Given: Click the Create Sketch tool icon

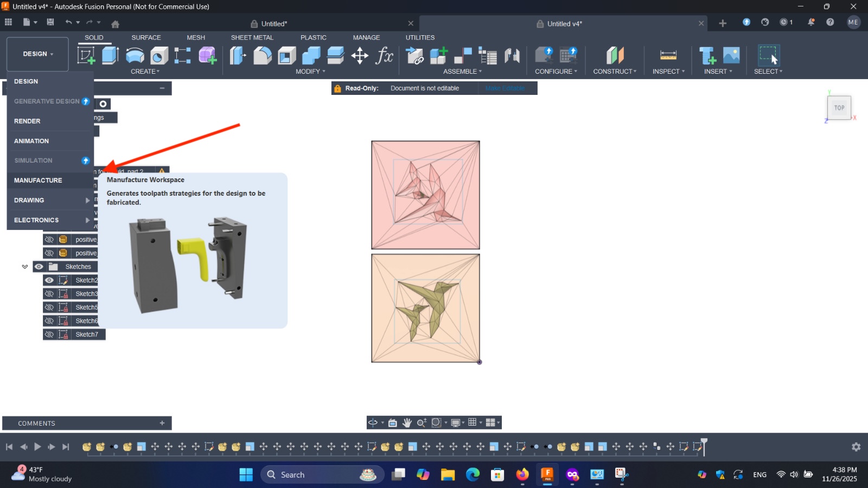Looking at the screenshot, I should [86, 55].
